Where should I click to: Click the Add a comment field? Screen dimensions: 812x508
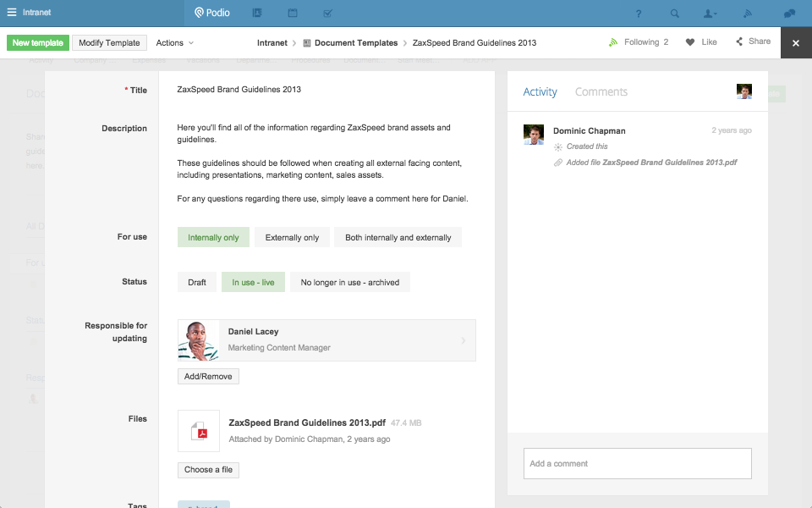637,464
